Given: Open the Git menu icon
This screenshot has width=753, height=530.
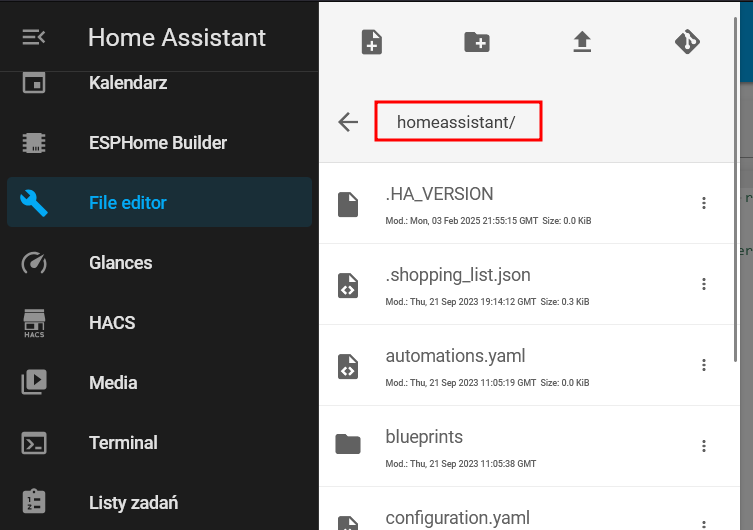Looking at the screenshot, I should tap(687, 42).
